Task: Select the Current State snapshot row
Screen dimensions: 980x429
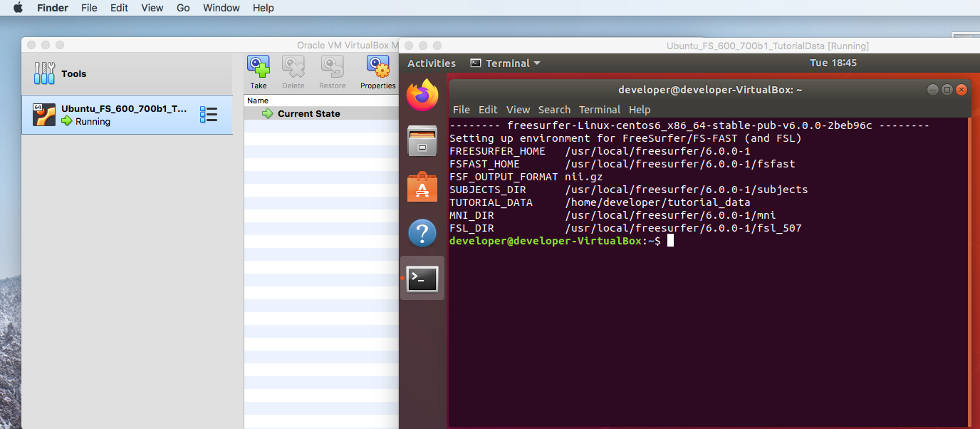Action: click(308, 114)
